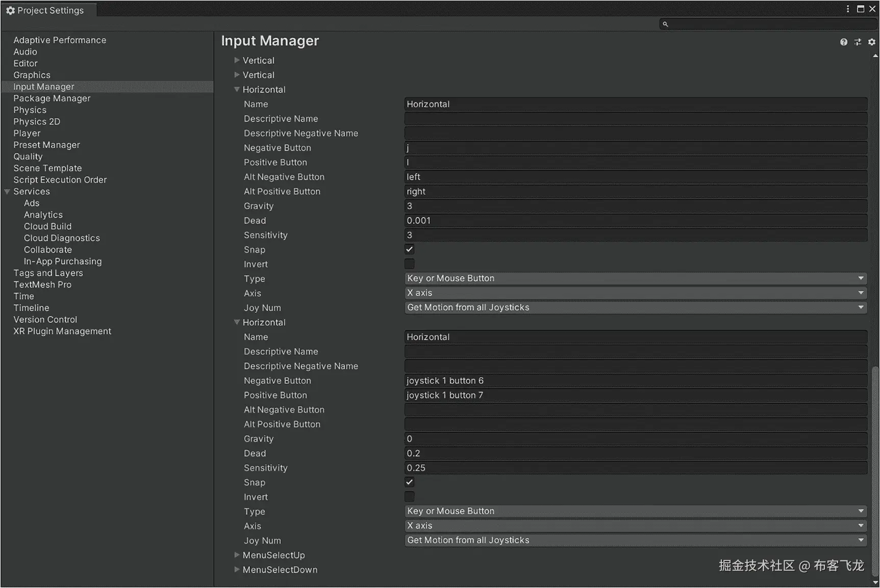Click the magnifier icon in search bar
The width and height of the screenshot is (880, 588).
665,24
